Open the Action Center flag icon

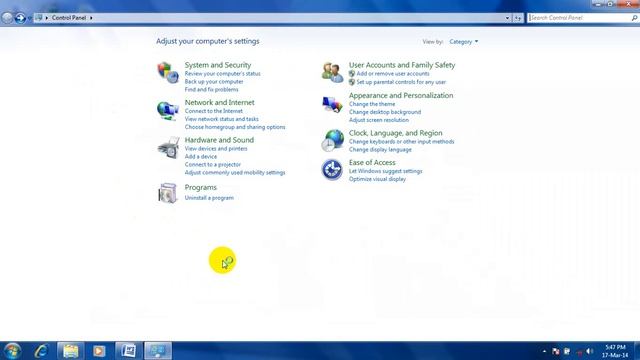pyautogui.click(x=556, y=351)
